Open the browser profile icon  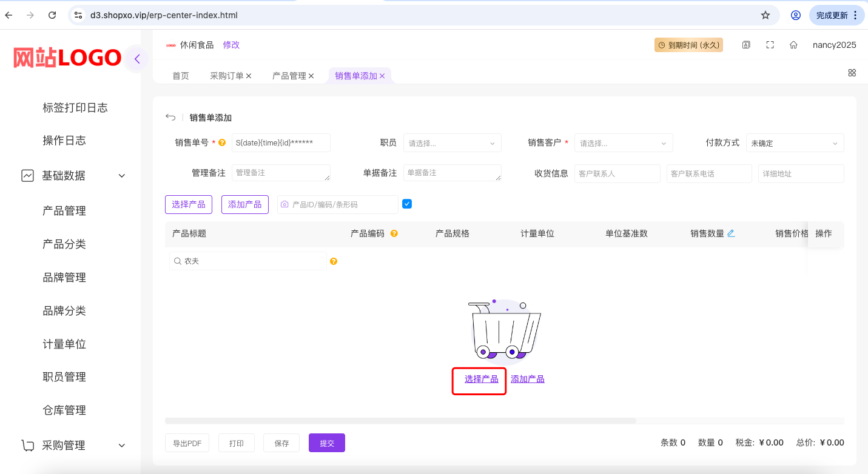796,15
